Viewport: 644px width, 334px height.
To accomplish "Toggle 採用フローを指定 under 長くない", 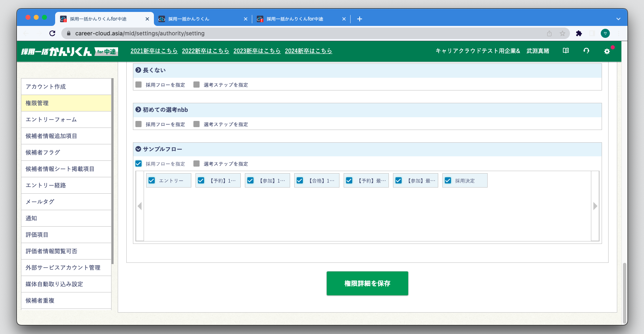I will [x=139, y=85].
